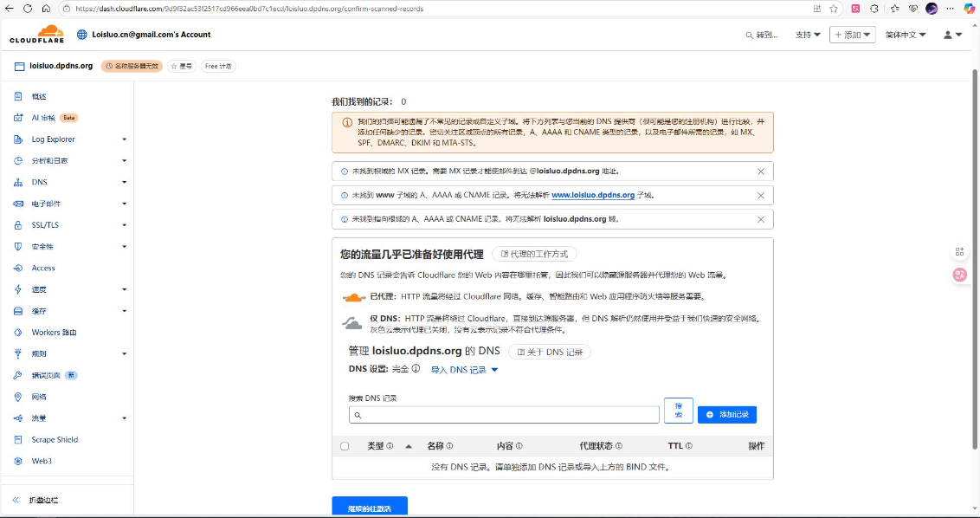980x518 pixels.
Task: Open the 概述 overview sidebar item
Action: click(39, 96)
